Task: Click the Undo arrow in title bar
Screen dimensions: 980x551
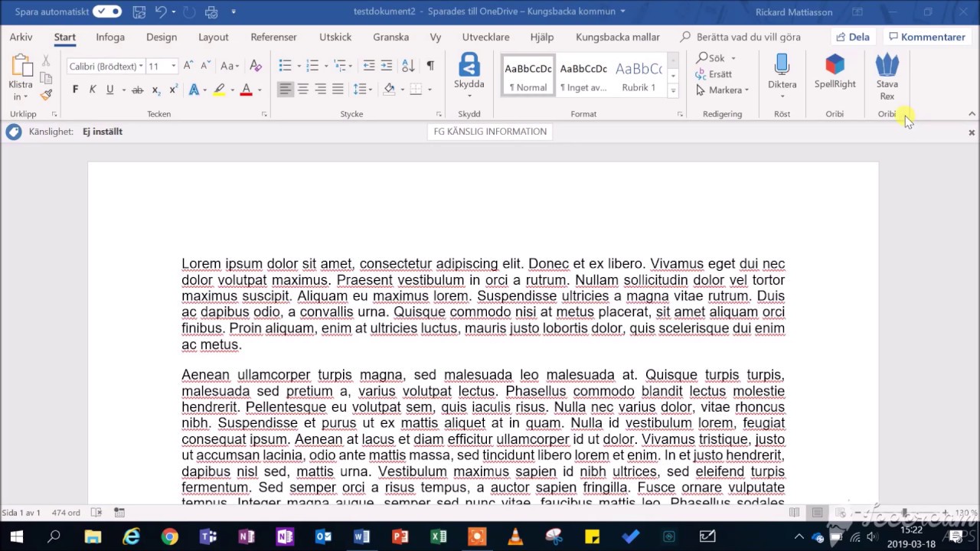Action: tap(161, 12)
